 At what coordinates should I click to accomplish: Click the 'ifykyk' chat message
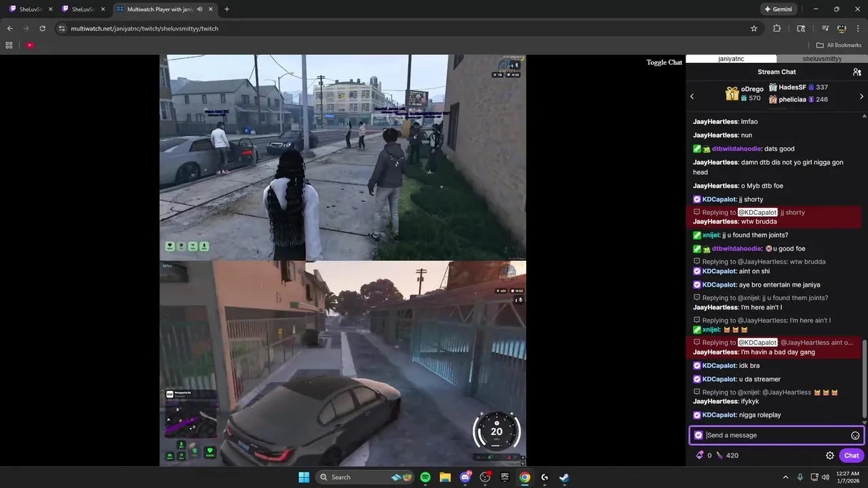point(749,402)
